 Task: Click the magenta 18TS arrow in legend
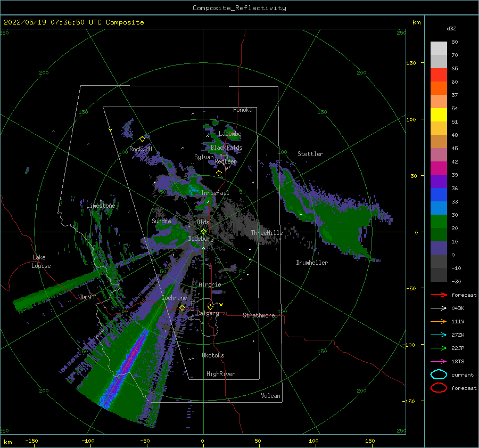(439, 362)
